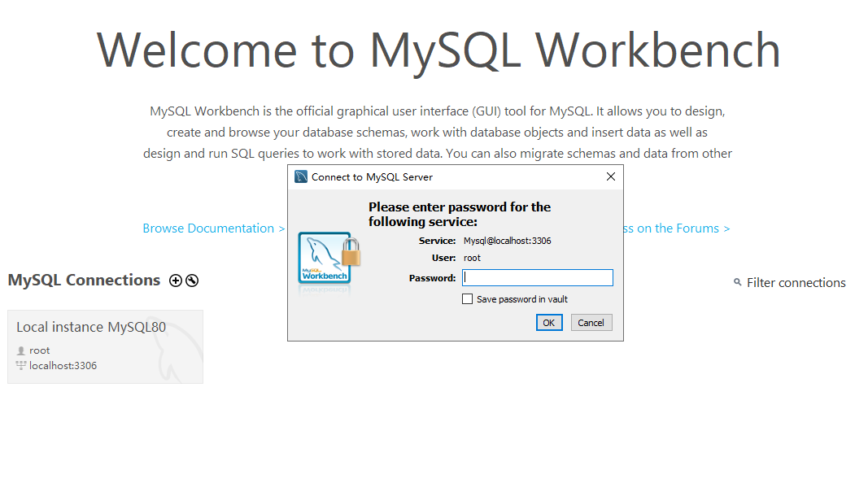Viewport: 868px width, 496px height.
Task: Close the Connect to MySQL Server dialog
Action: coord(611,176)
